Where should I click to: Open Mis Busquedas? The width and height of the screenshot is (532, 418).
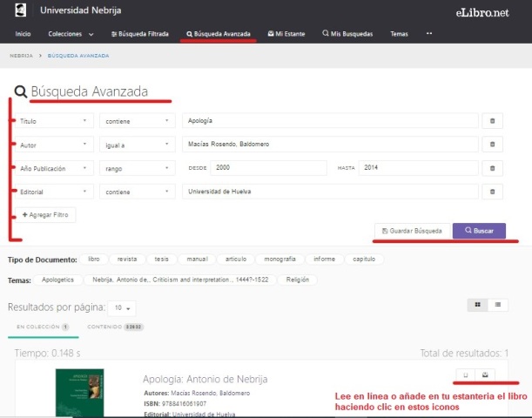point(347,34)
